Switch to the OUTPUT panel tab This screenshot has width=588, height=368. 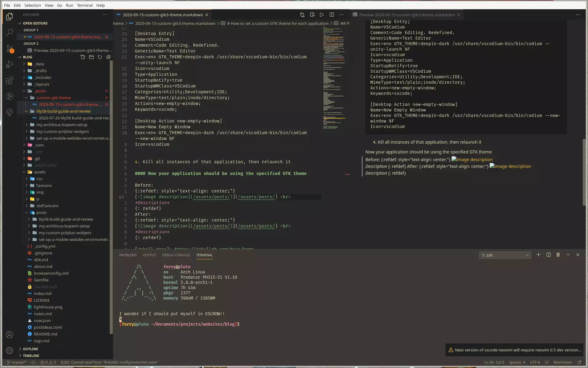149,255
